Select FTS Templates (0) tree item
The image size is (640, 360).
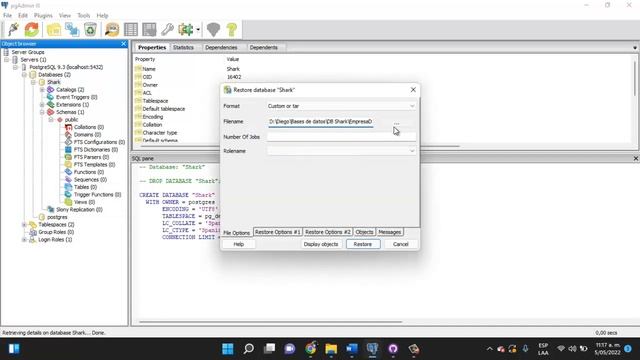click(x=94, y=164)
